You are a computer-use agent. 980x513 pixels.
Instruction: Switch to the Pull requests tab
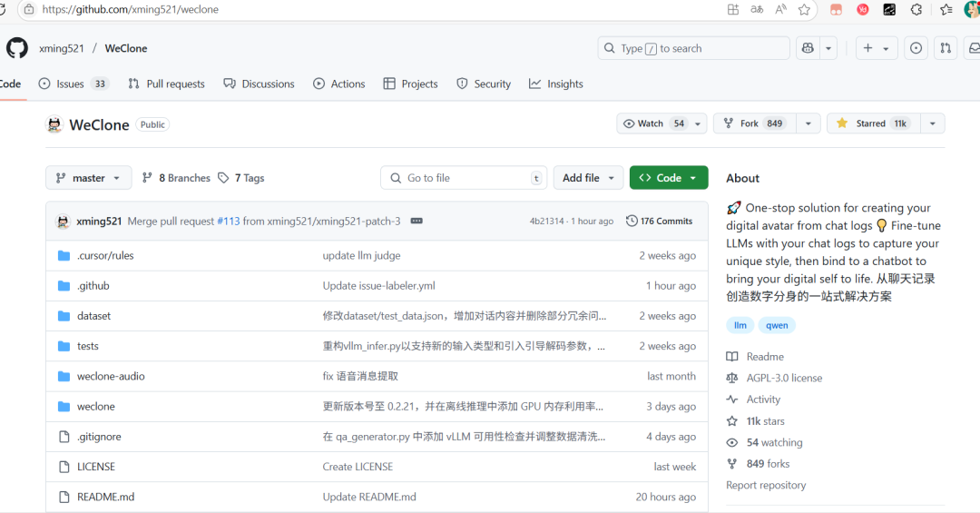166,84
